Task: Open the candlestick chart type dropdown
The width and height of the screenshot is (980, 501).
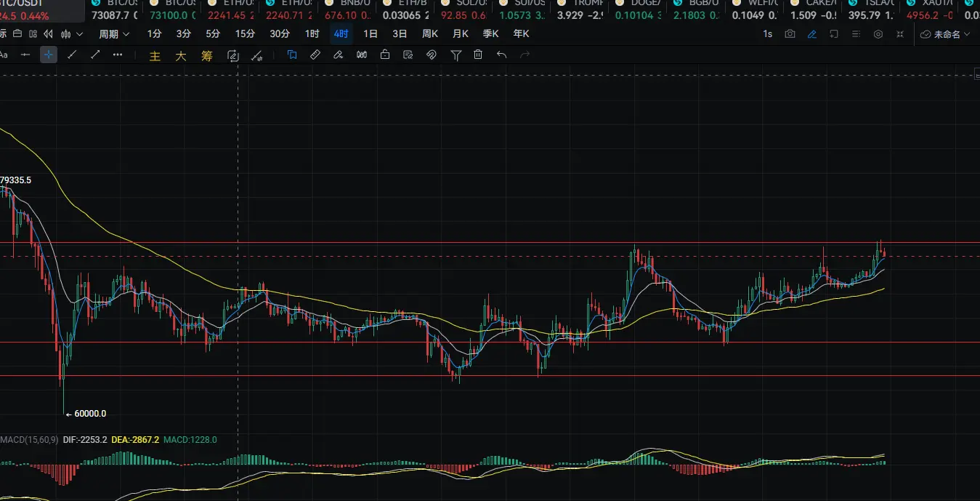Action: (71, 34)
